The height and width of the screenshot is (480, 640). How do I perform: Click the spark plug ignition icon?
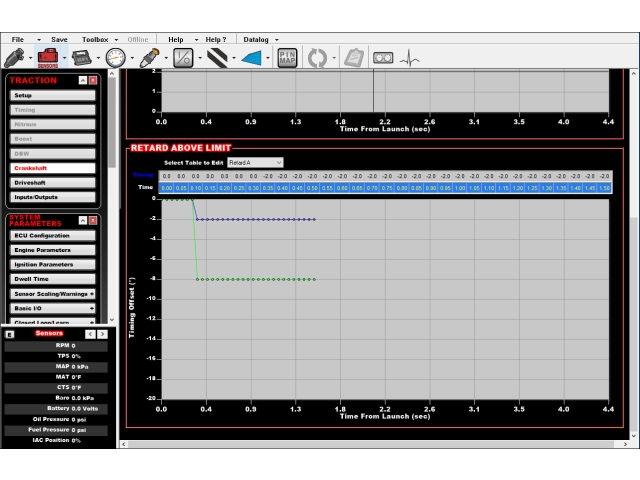[x=149, y=58]
